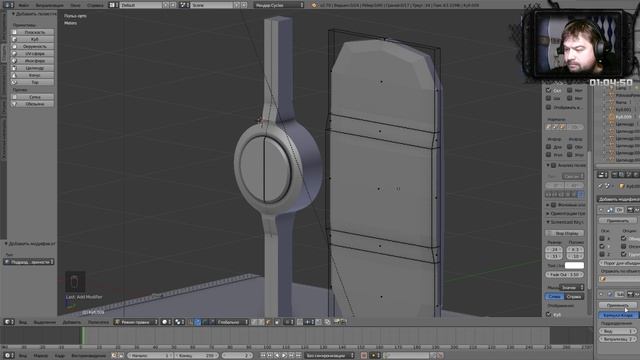Open the Рендер Cycles engine dropdown

coord(279,5)
